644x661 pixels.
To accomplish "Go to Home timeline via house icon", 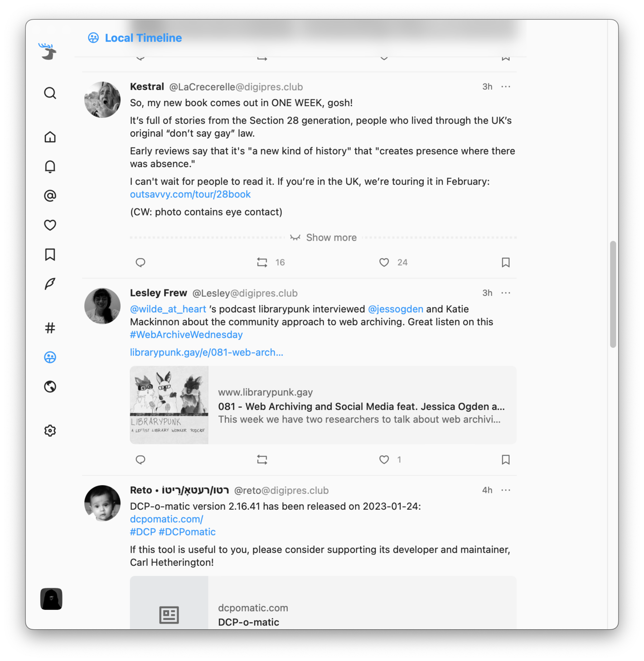I will point(50,137).
